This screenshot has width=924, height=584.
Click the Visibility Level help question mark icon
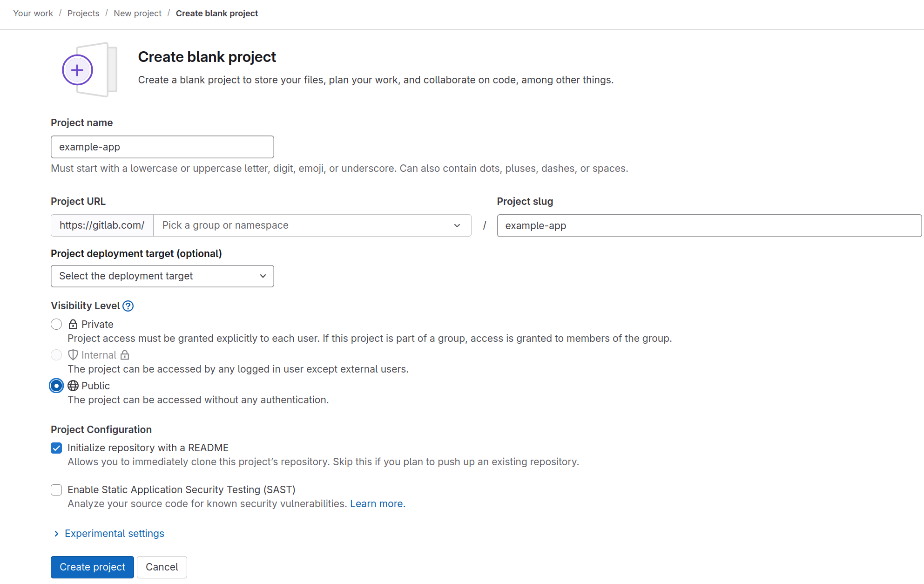click(x=128, y=306)
